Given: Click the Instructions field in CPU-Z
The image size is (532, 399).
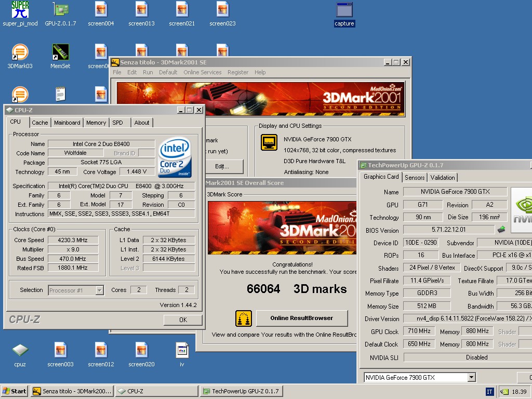Looking at the screenshot, I should coord(122,214).
